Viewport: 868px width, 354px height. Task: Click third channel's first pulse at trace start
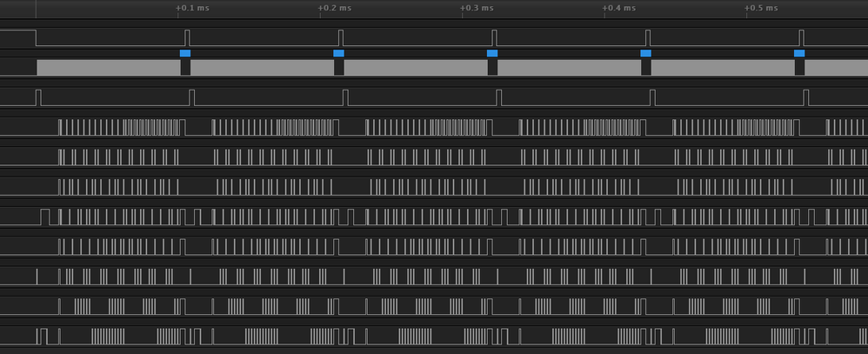pos(38,97)
